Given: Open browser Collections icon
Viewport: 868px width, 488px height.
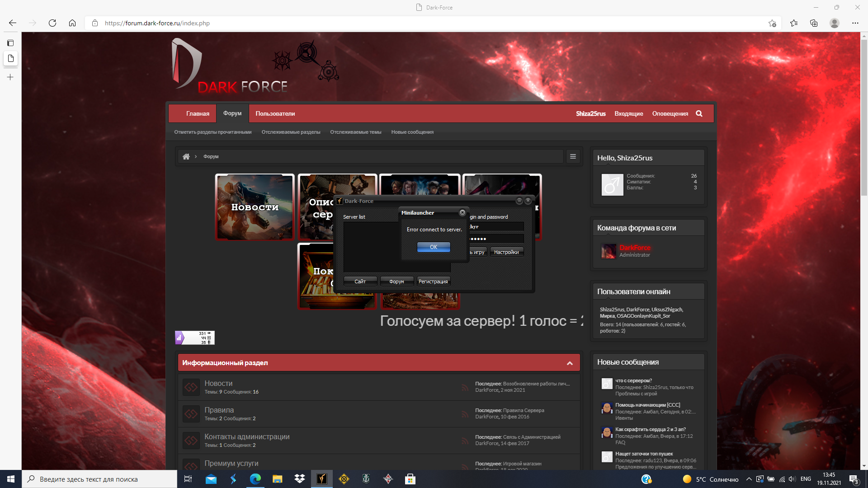Looking at the screenshot, I should coord(814,23).
